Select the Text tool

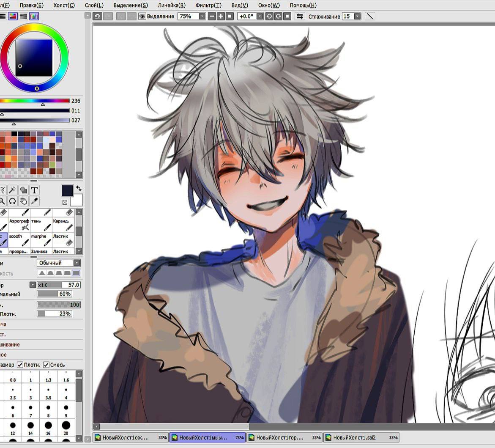pos(35,190)
